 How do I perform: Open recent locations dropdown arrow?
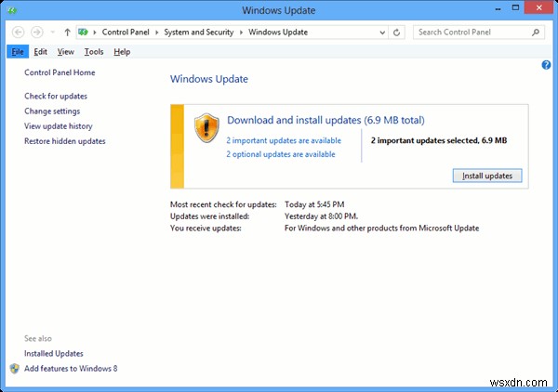point(52,33)
